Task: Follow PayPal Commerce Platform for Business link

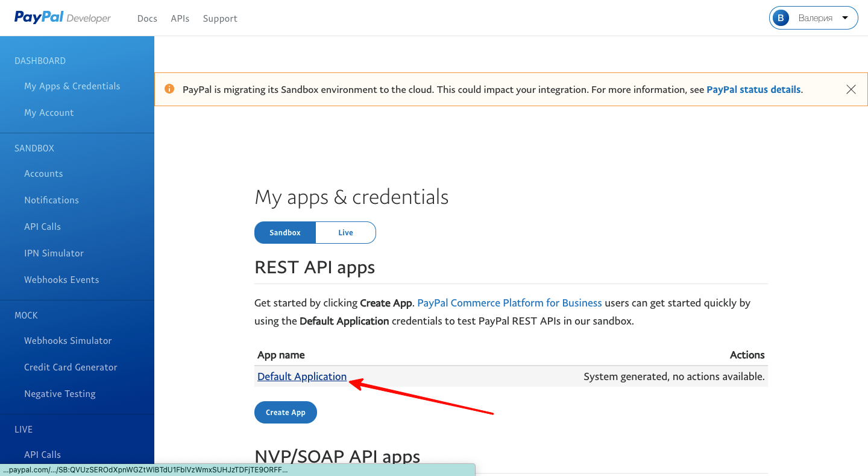Action: [x=509, y=303]
